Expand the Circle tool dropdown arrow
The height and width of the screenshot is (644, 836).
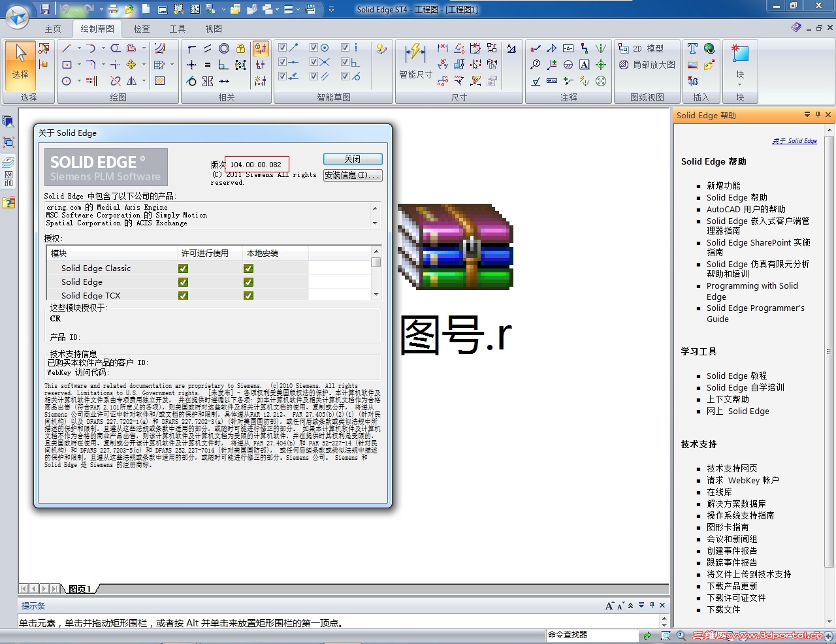pos(78,81)
